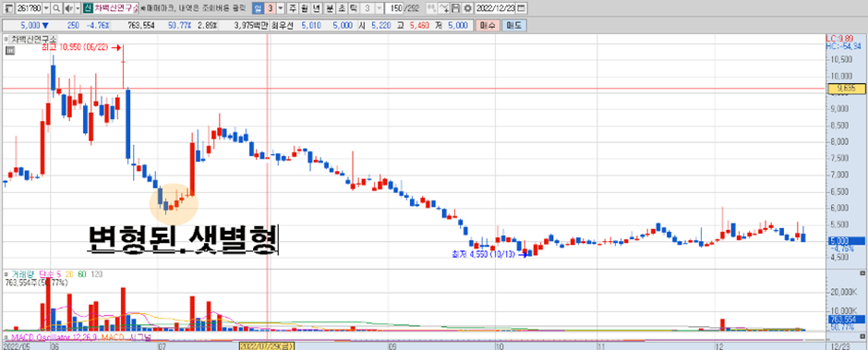Switch to weekly chart with 주 button
868x350 pixels.
pyautogui.click(x=292, y=8)
